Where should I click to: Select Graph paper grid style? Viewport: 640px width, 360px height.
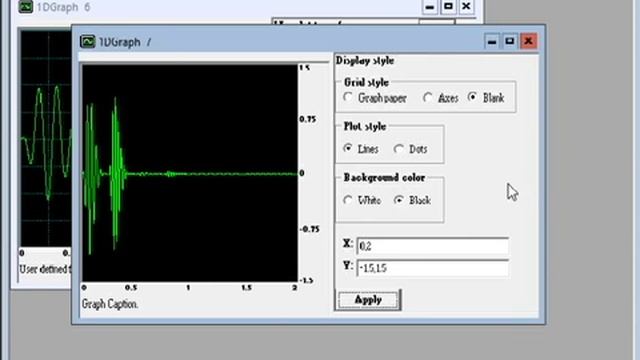(348, 98)
